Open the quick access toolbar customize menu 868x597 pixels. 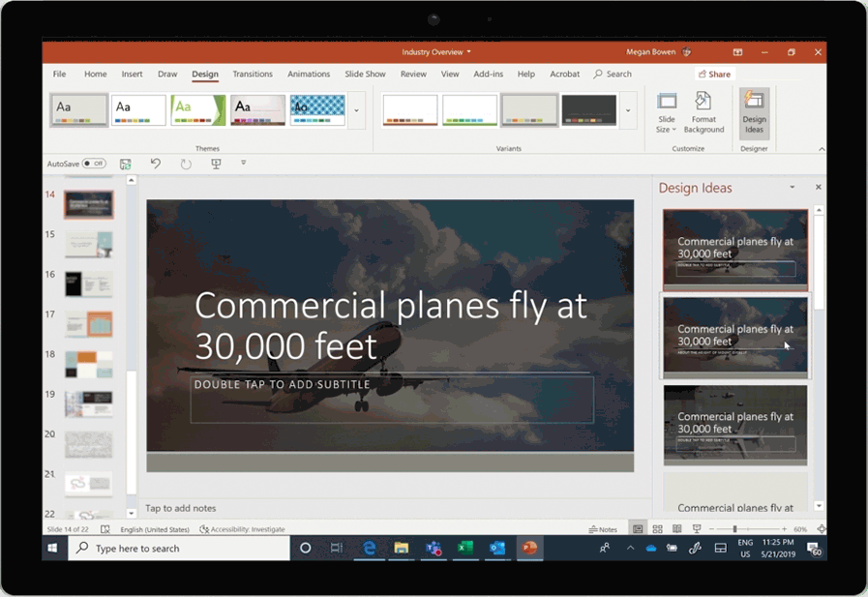pos(243,164)
